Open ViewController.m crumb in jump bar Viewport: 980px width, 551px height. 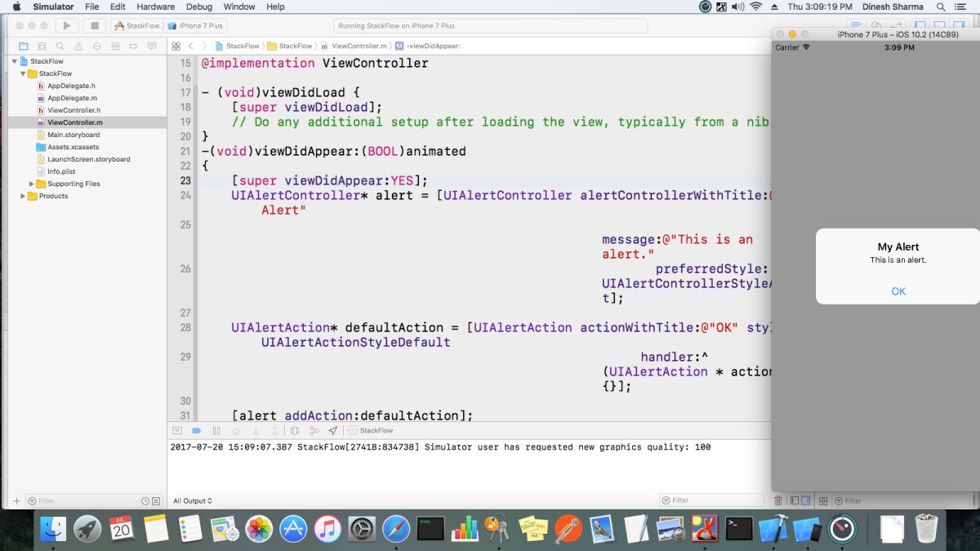pos(354,46)
